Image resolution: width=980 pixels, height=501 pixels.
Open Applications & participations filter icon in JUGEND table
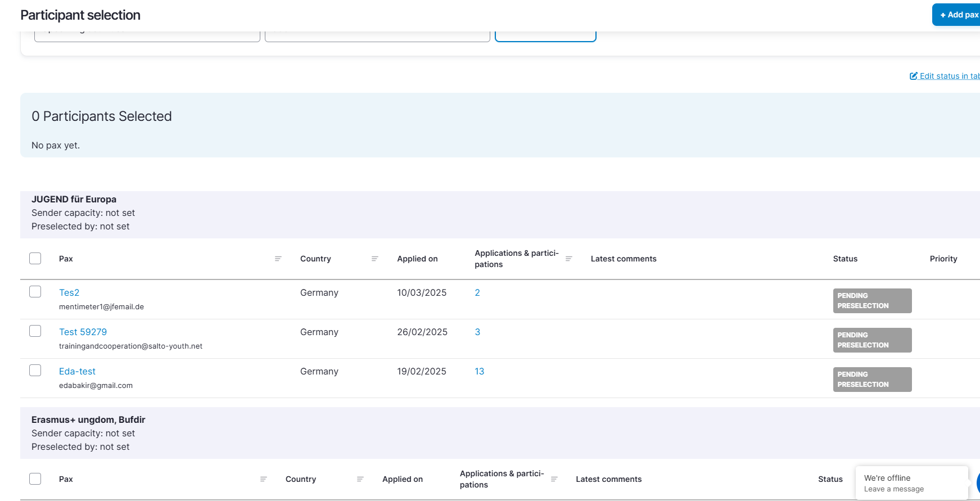[568, 259]
